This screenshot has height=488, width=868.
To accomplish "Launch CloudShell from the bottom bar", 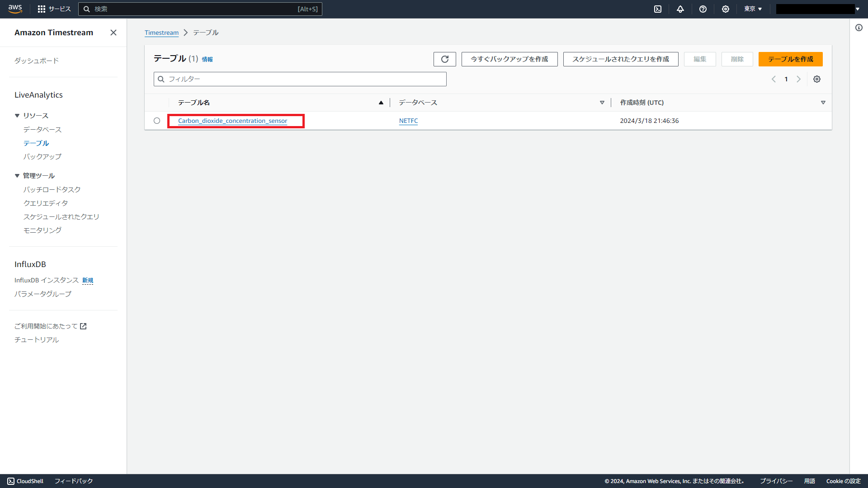I will 25,481.
